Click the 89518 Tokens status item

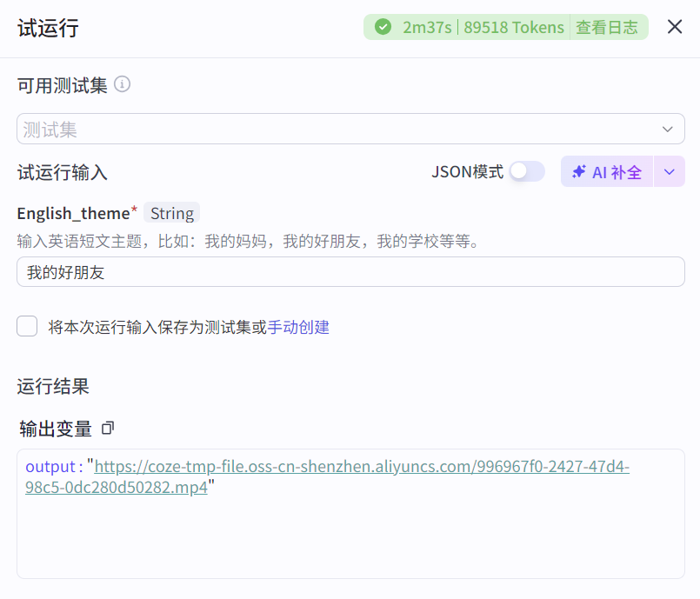tap(513, 27)
